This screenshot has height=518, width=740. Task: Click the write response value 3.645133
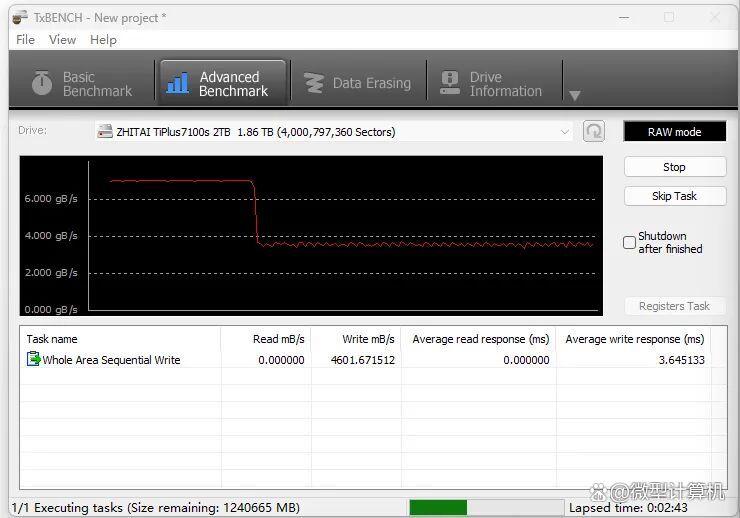pyautogui.click(x=681, y=360)
